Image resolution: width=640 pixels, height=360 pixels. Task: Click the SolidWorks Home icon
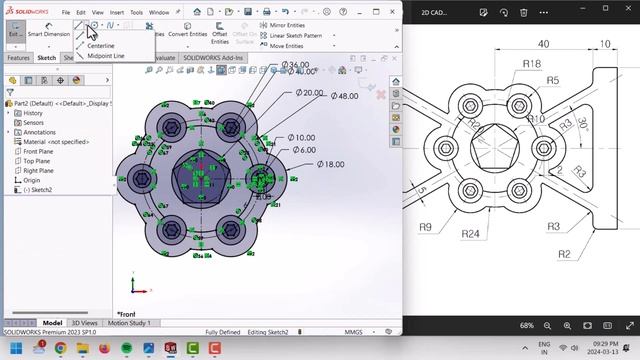pos(197,12)
